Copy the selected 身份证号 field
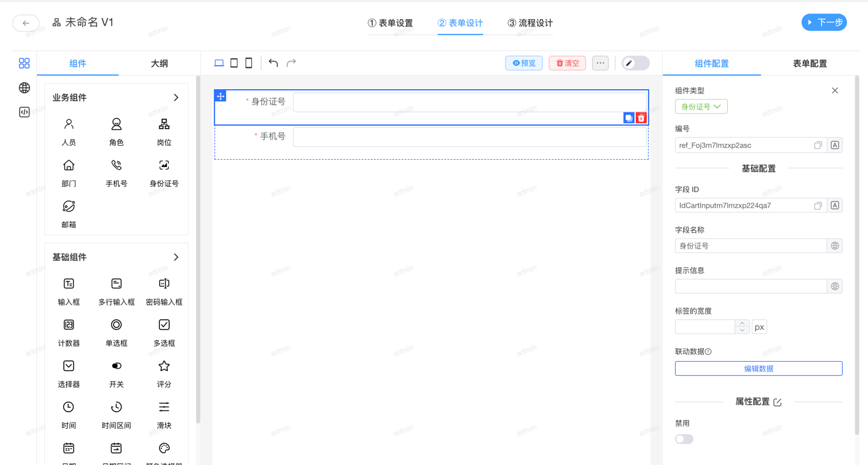 (628, 118)
